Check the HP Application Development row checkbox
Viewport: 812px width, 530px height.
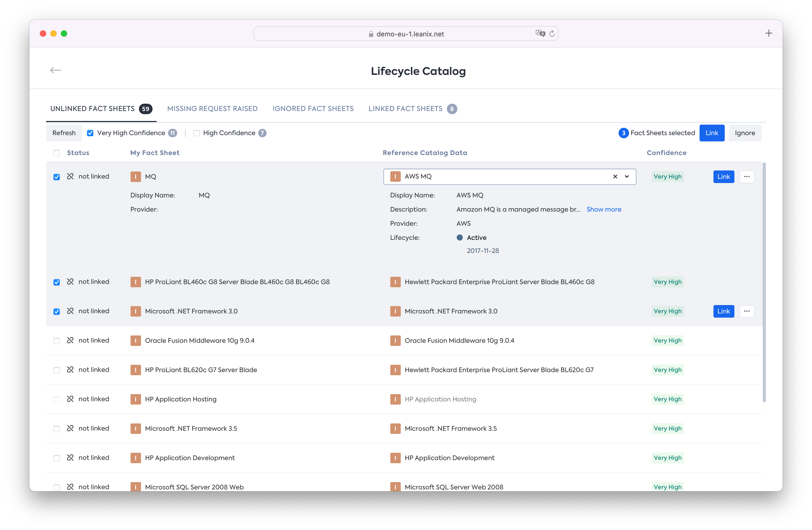tap(57, 458)
